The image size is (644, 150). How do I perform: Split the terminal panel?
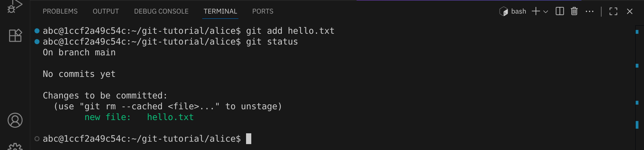tap(560, 11)
